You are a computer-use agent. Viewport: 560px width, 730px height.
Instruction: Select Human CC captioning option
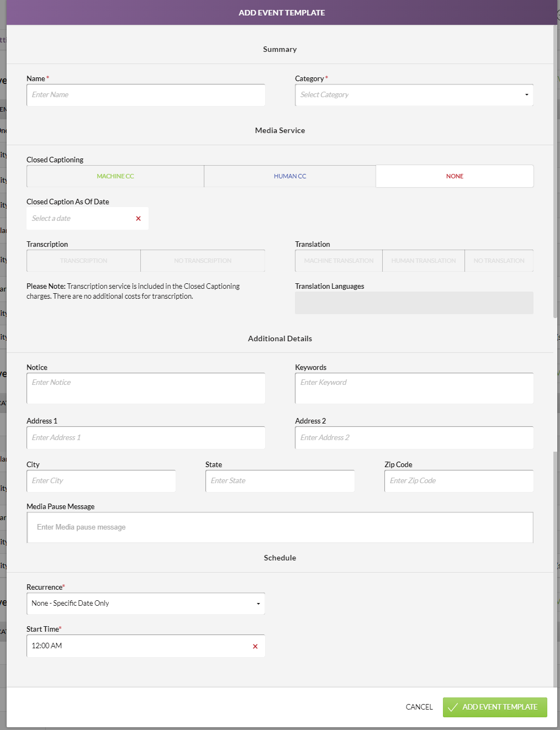pos(290,176)
